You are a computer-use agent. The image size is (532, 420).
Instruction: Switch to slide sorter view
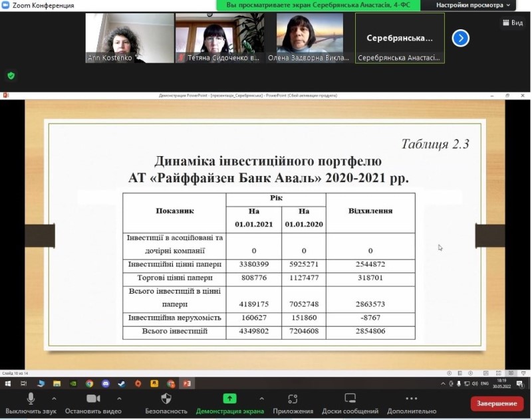point(498,373)
